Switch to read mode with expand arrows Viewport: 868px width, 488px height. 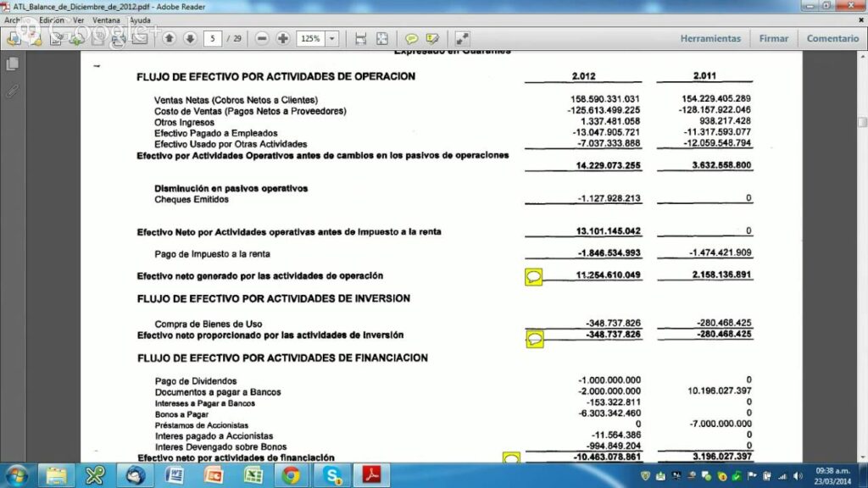click(462, 38)
